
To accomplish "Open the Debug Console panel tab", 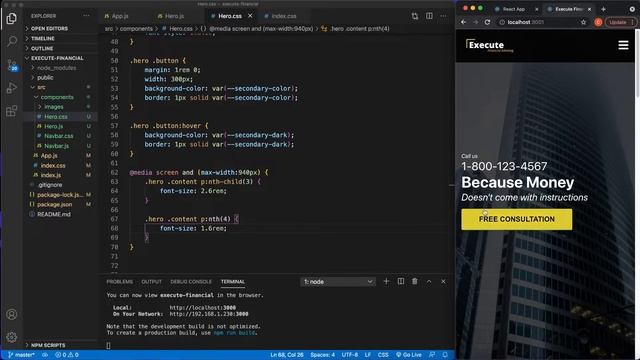I will (x=191, y=282).
